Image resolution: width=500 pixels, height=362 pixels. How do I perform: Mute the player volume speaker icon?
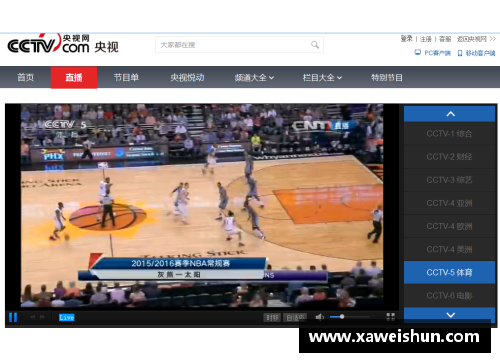click(319, 317)
